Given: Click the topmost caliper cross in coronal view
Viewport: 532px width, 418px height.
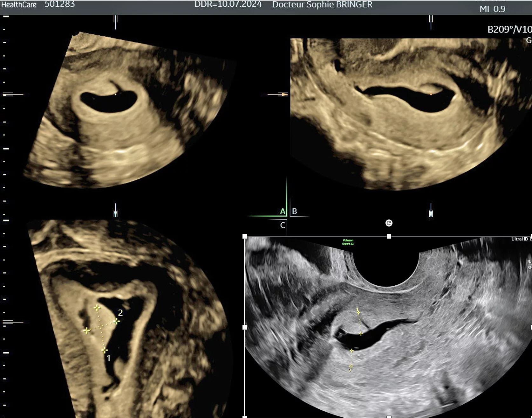Looking at the screenshot, I should point(97,308).
